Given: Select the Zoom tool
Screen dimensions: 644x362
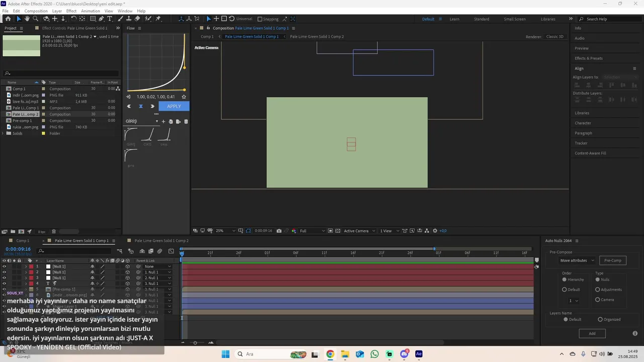Looking at the screenshot, I should 36,19.
